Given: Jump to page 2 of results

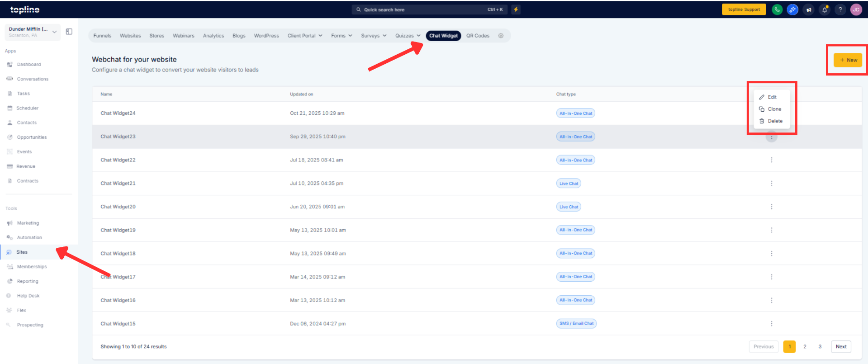Looking at the screenshot, I should [805, 347].
